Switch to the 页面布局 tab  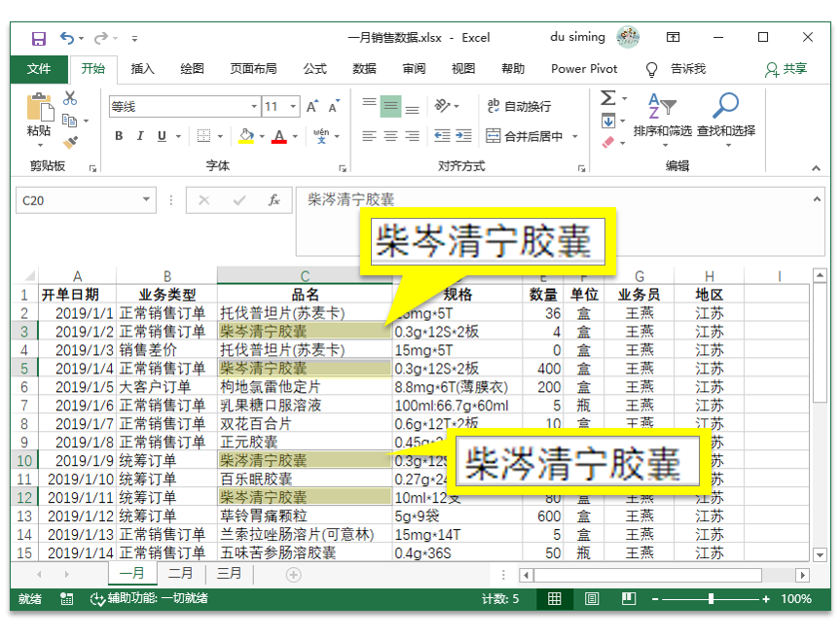253,68
